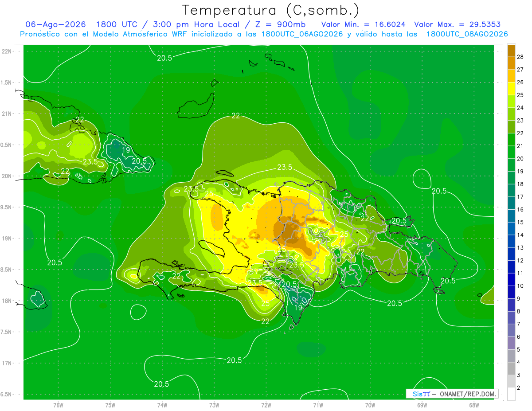Click the "71W" longitude axis label

point(318,405)
